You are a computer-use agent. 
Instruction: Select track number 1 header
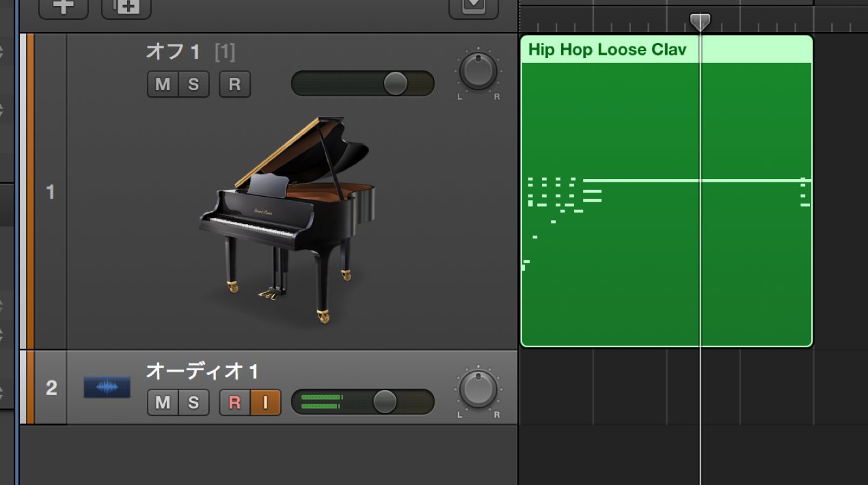[x=50, y=192]
